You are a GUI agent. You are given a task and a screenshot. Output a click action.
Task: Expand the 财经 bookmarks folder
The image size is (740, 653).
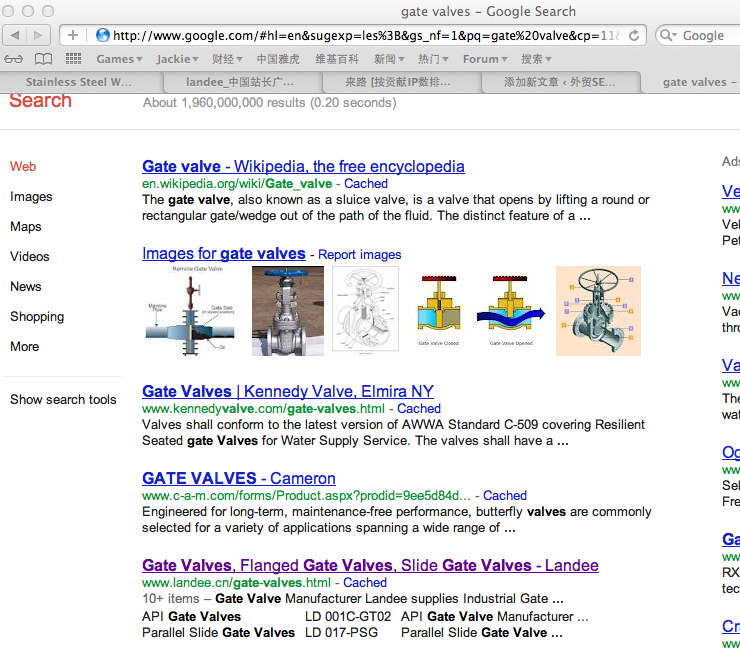[227, 59]
